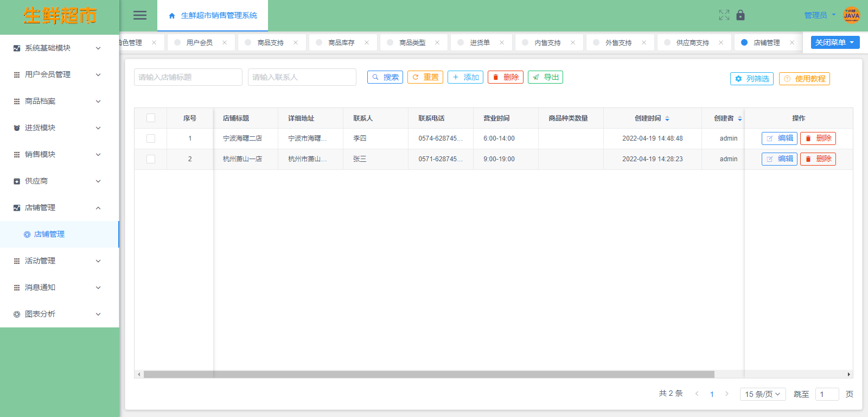868x417 pixels.
Task: Select the checkbox for 杭州萧山一店 row
Action: (151, 159)
